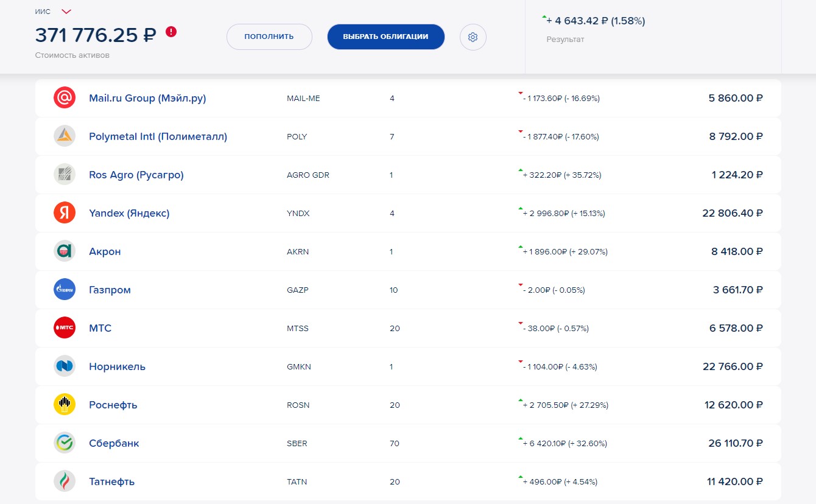Open the Норникель stock link
The height and width of the screenshot is (504, 816).
point(117,366)
